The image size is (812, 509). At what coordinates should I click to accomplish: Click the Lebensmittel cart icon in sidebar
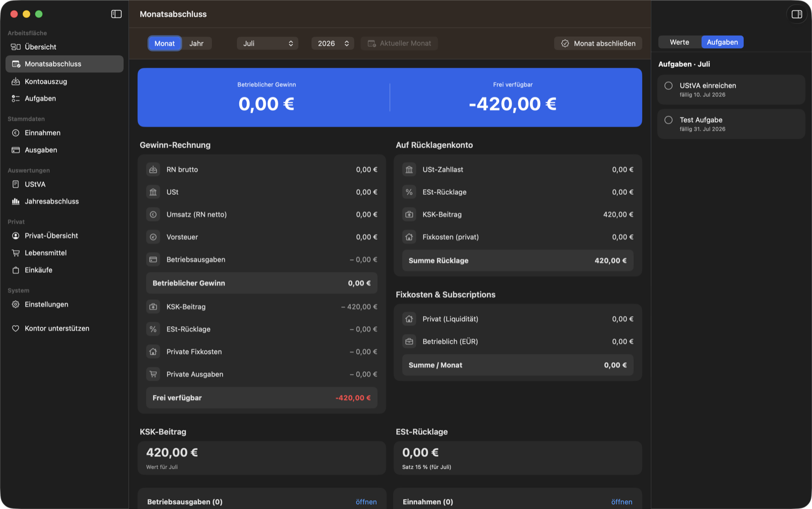(16, 253)
